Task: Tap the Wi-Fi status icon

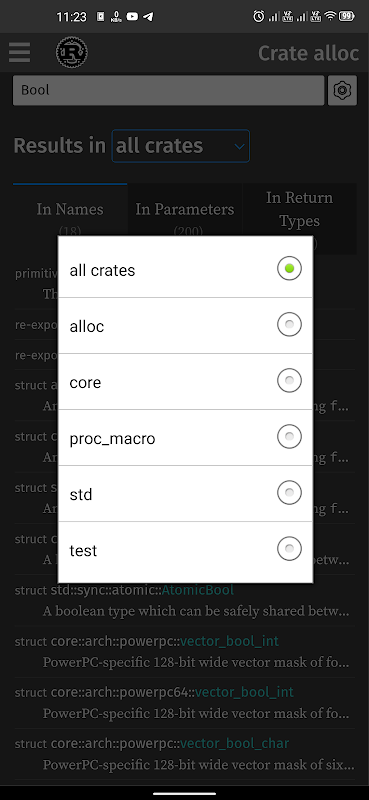Action: [331, 17]
